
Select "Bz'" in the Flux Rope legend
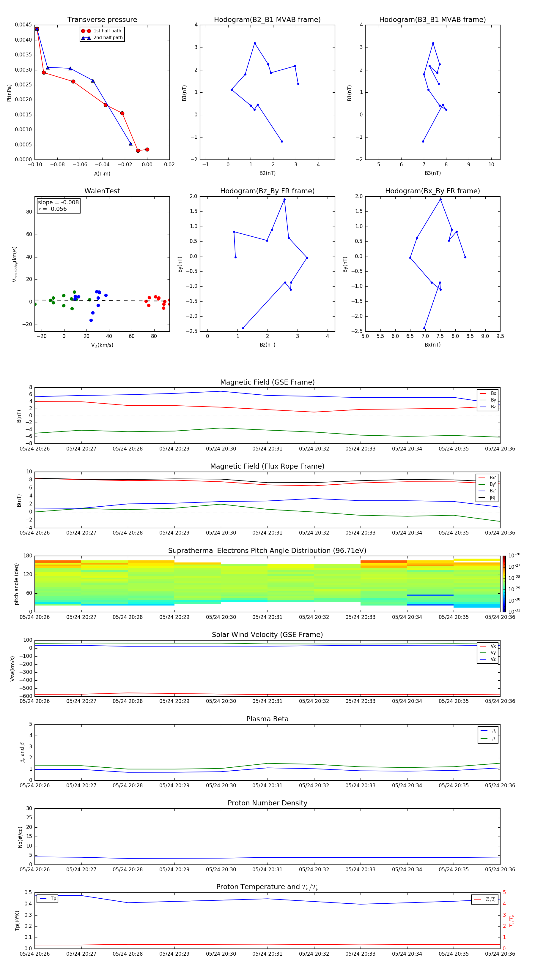pos(487,491)
